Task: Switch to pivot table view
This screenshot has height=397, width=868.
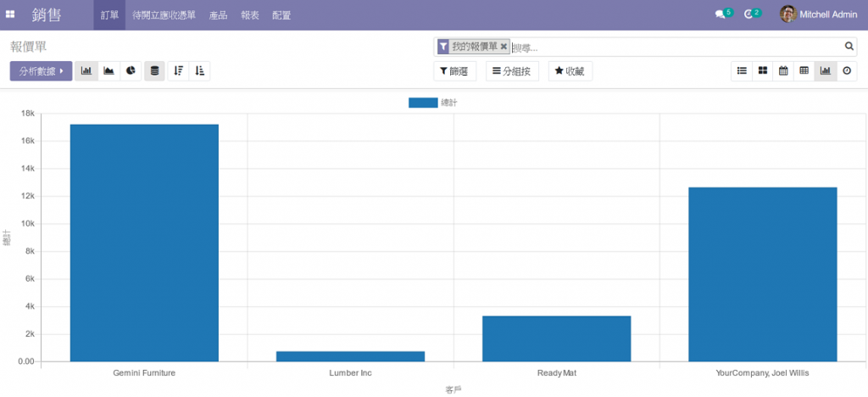Action: point(804,71)
